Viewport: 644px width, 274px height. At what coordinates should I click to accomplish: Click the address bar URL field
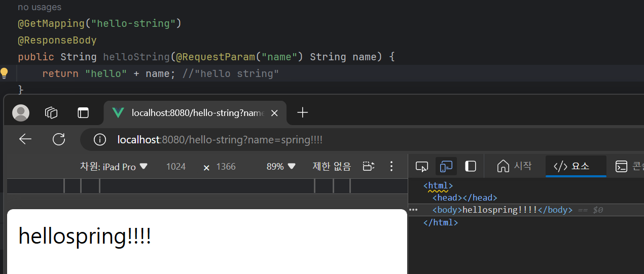tap(362, 140)
